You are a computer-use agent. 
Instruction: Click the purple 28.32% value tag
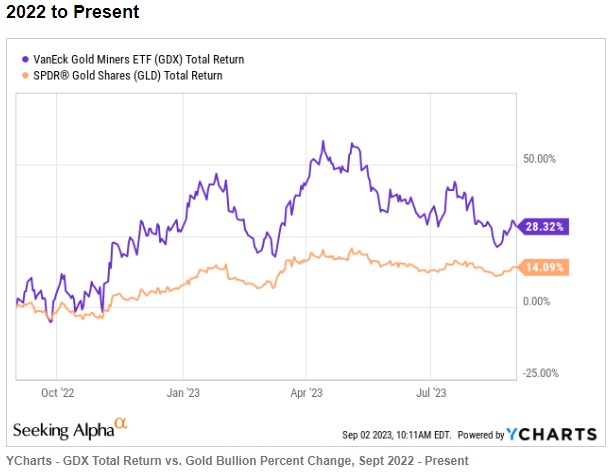543,226
